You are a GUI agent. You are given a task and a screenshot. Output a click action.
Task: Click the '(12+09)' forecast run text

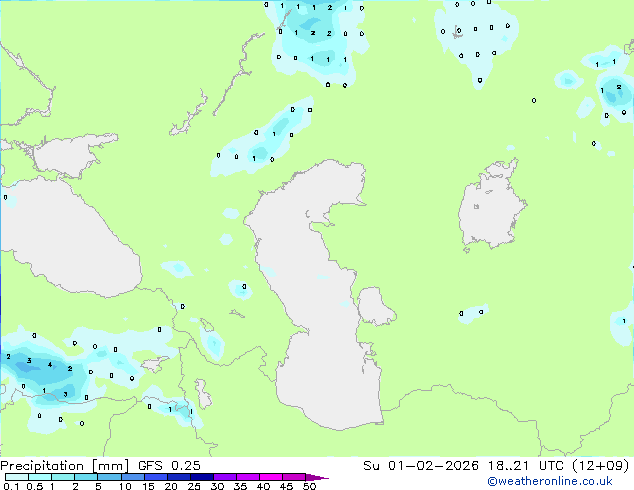pos(601,466)
